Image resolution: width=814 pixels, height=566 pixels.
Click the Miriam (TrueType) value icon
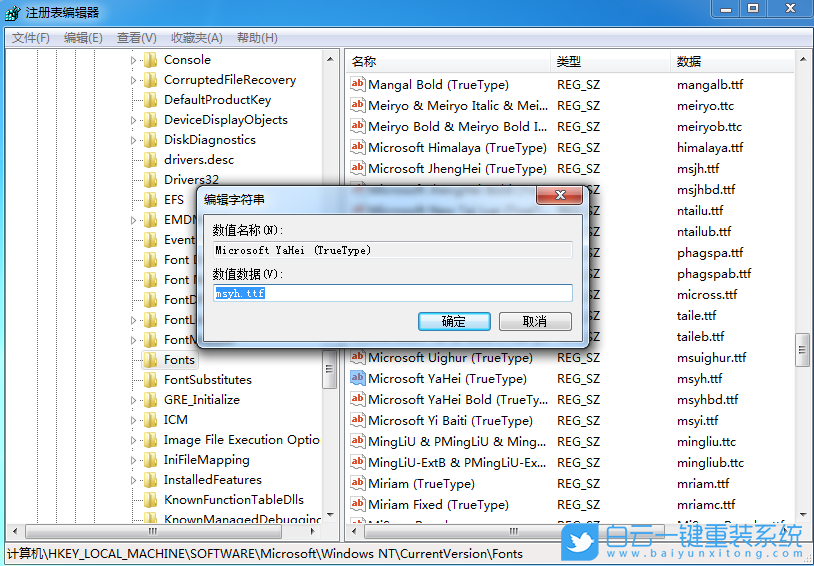pyautogui.click(x=357, y=483)
